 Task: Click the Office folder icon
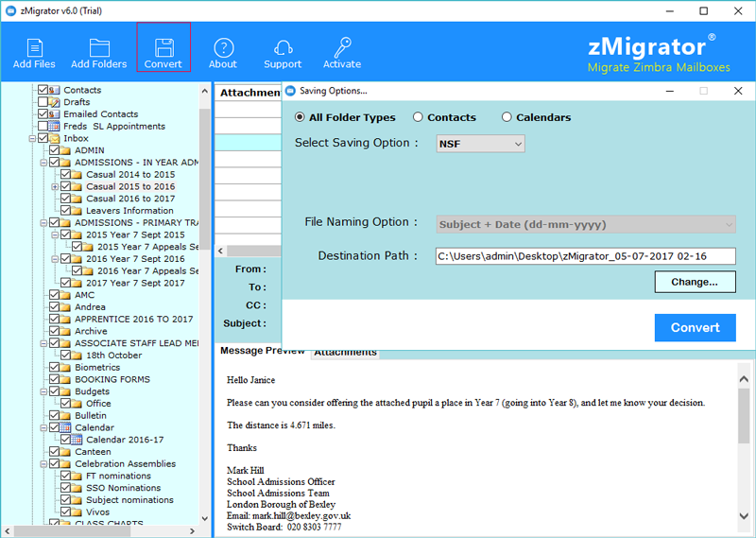pos(77,404)
